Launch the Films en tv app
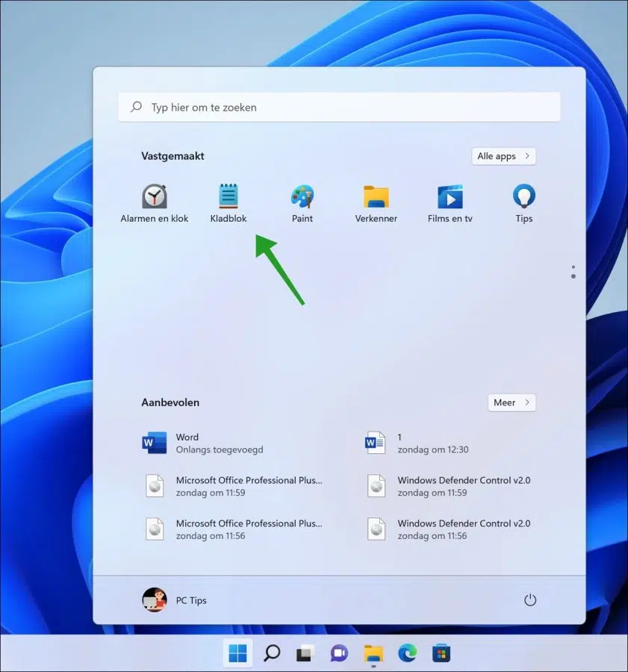Image resolution: width=628 pixels, height=672 pixels. click(x=450, y=204)
